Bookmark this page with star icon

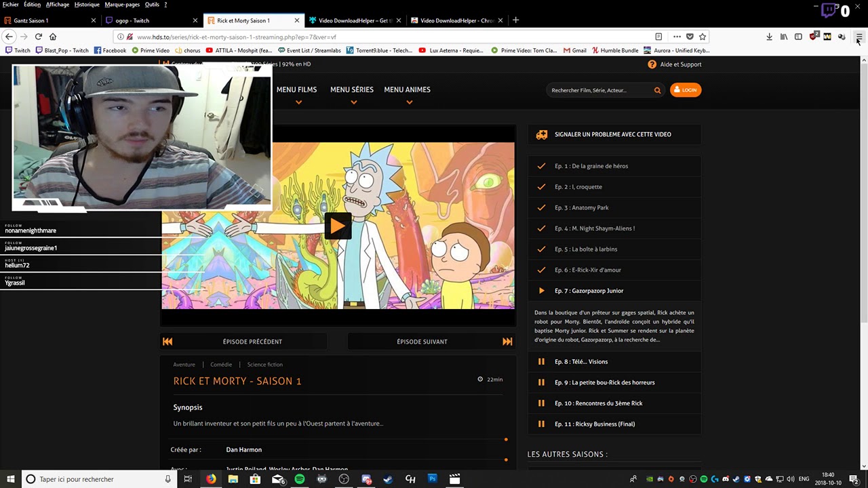click(703, 37)
